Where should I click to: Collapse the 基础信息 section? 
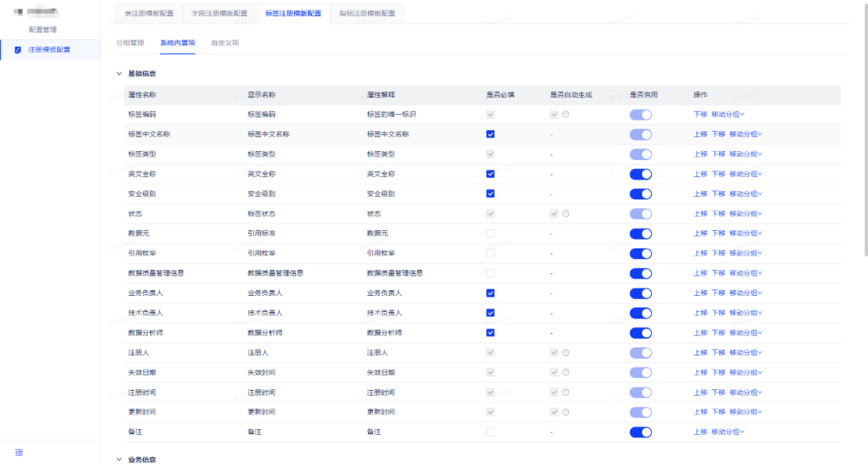pyautogui.click(x=119, y=72)
